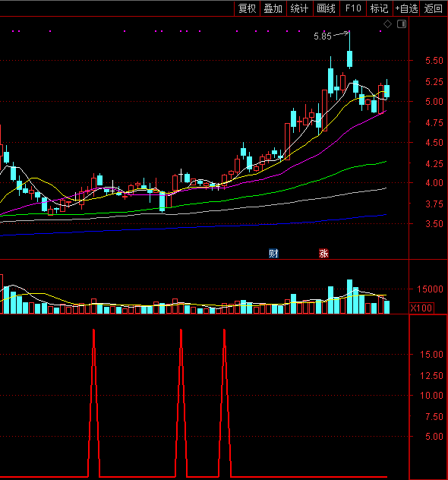Click the 5.25 price axis label
This screenshot has height=480, width=448.
tap(434, 82)
